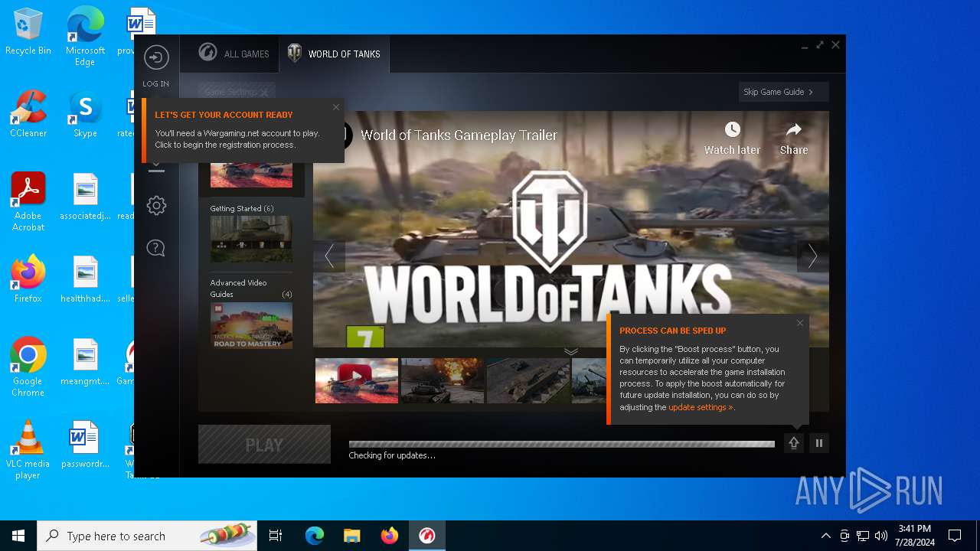Pause the update process
Image resolution: width=980 pixels, height=551 pixels.
819,443
